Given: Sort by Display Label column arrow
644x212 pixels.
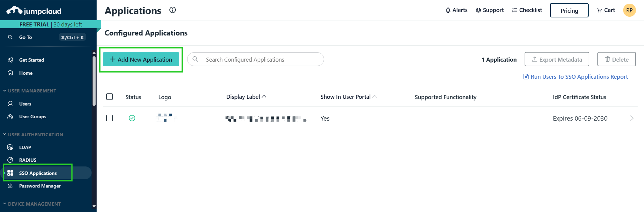Looking at the screenshot, I should [x=264, y=96].
